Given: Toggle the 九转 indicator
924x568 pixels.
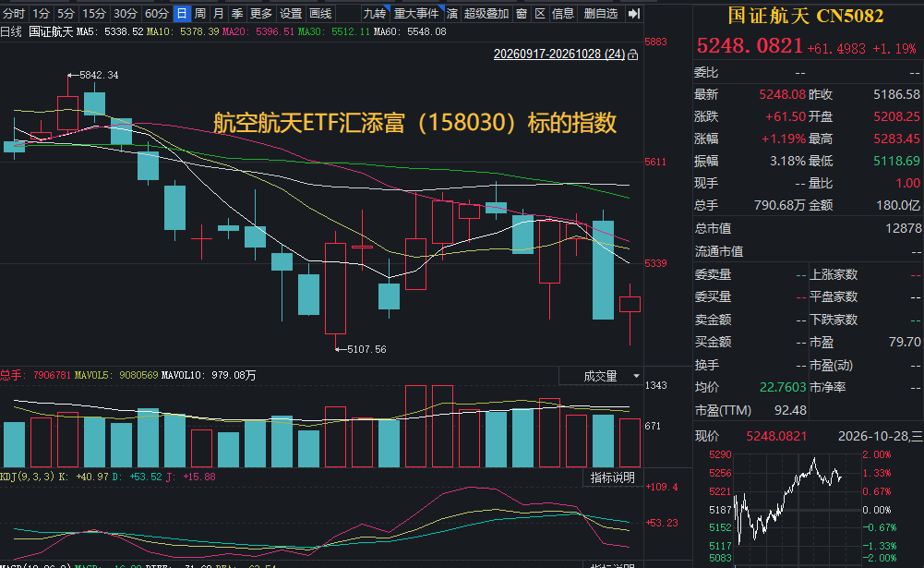Looking at the screenshot, I should pos(376,14).
